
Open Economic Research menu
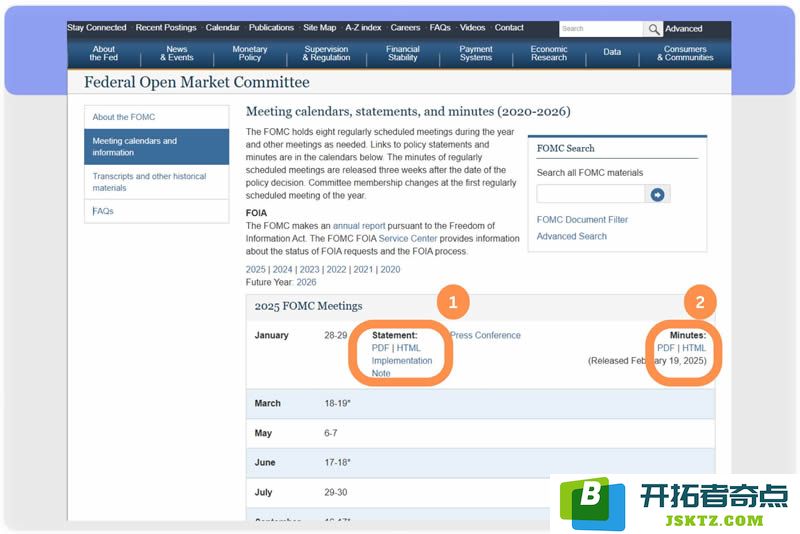548,53
